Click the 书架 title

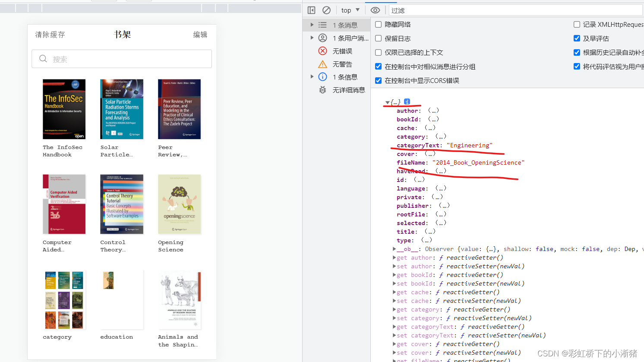(122, 35)
